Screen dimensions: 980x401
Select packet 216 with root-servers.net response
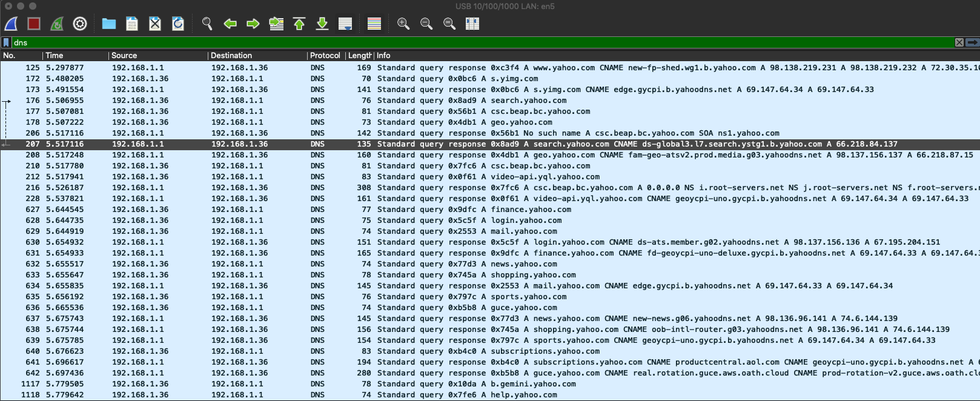[x=490, y=188]
